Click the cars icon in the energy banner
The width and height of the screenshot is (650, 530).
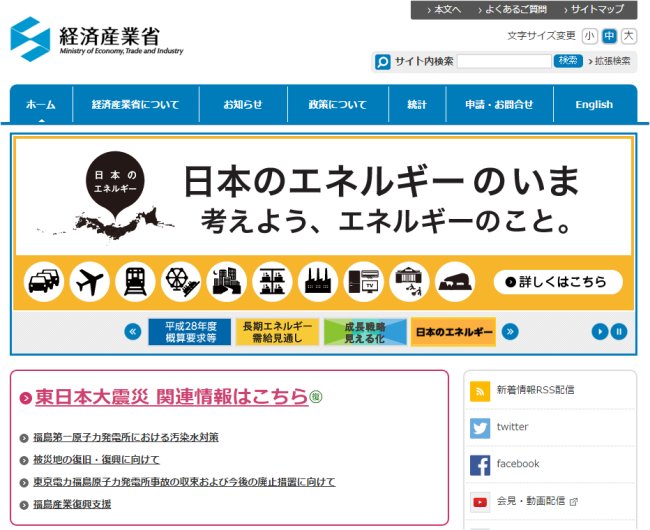44,282
